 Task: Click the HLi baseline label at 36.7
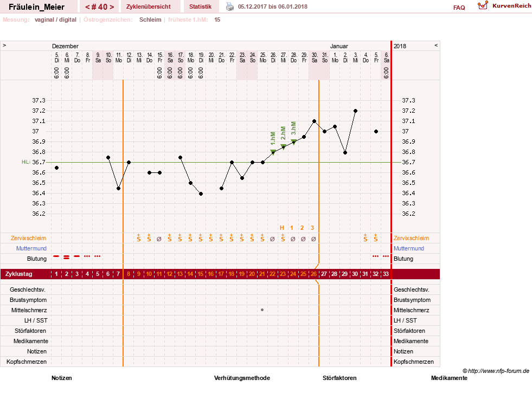pyautogui.click(x=26, y=162)
